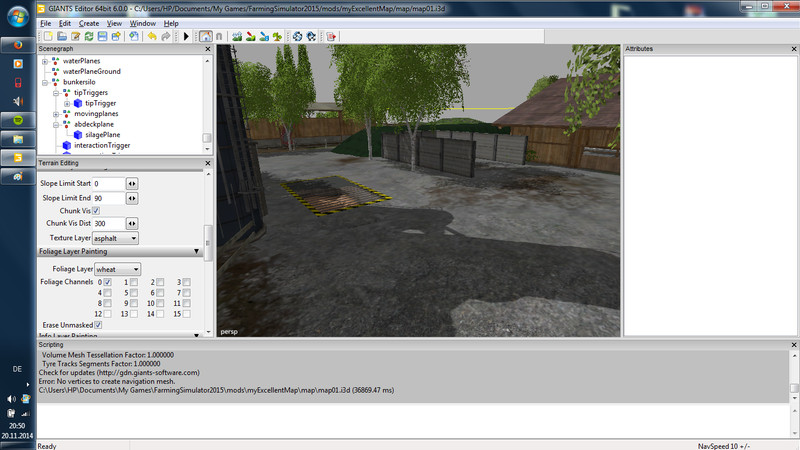Toggle the Chunk Vis checkbox
Image resolution: width=800 pixels, height=450 pixels.
click(96, 211)
